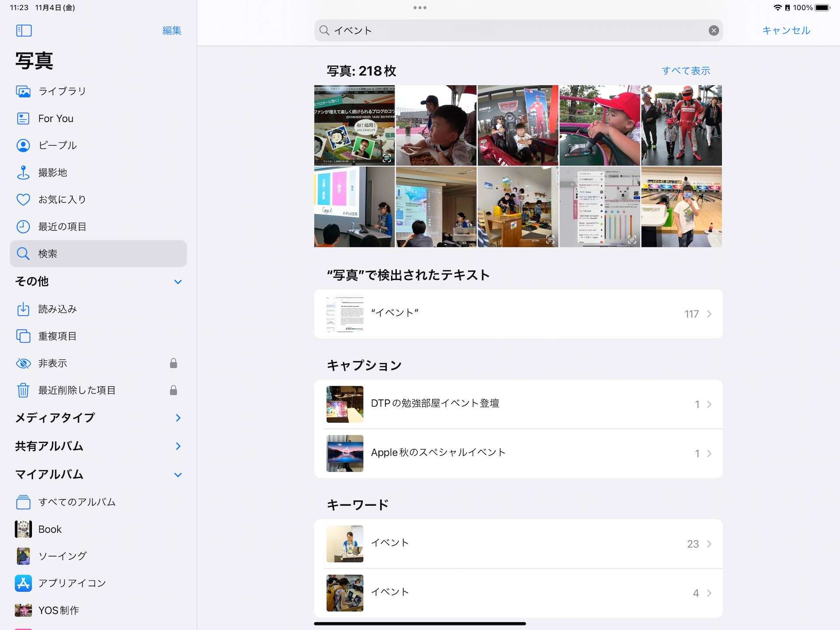Tap すべて表示 to show all photos
The image size is (840, 630).
(x=686, y=71)
